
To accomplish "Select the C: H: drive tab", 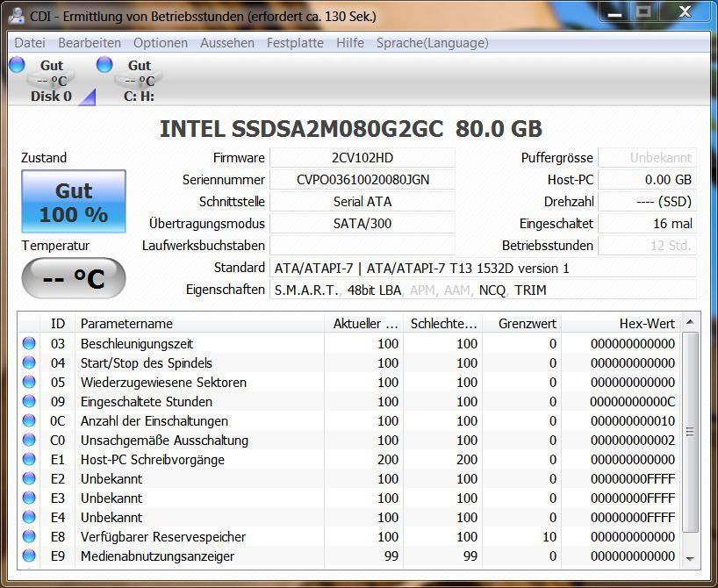I will pyautogui.click(x=139, y=81).
